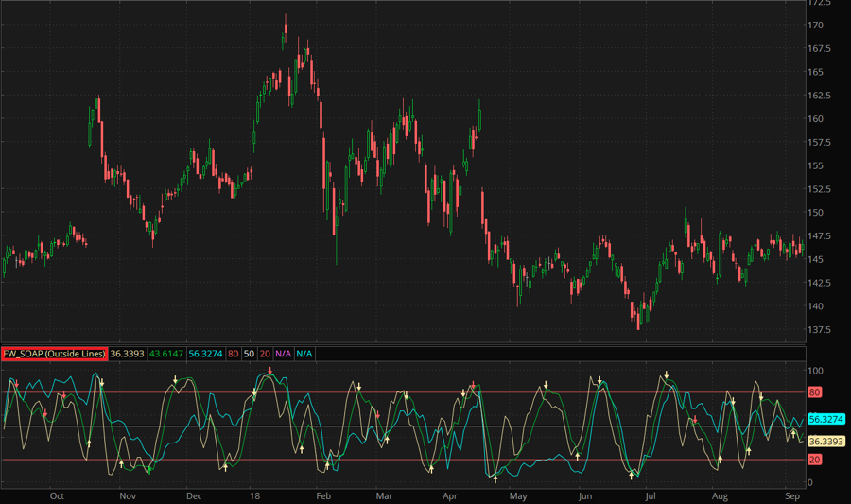Select the Oct label on the time axis
Screen dimensions: 851x504
[x=57, y=495]
